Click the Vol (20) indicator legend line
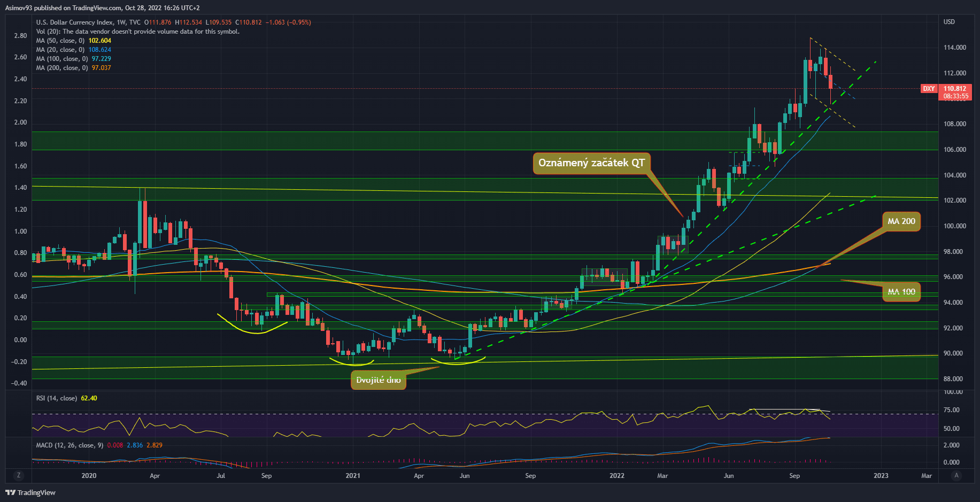This screenshot has height=502, width=980. coord(137,32)
